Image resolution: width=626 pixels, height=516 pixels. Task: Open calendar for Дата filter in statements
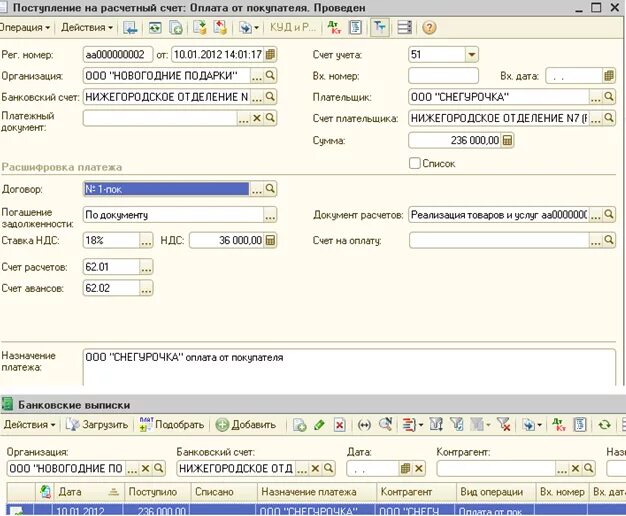pos(405,468)
